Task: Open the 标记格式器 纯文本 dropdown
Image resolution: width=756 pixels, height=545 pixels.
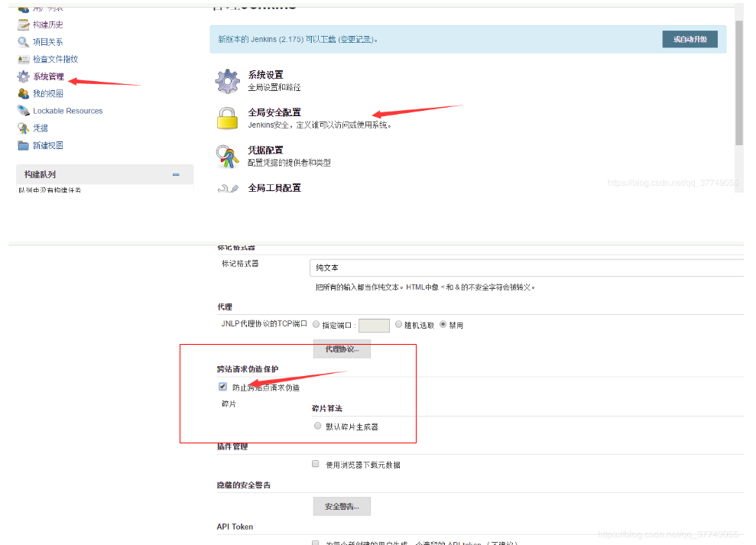Action: click(527, 268)
